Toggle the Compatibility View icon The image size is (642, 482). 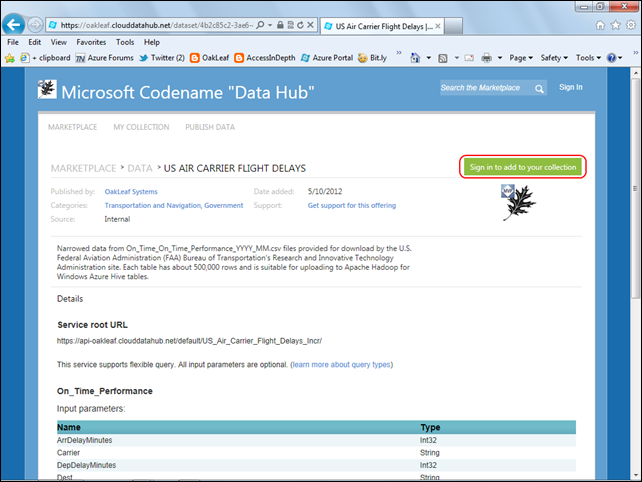[x=290, y=25]
